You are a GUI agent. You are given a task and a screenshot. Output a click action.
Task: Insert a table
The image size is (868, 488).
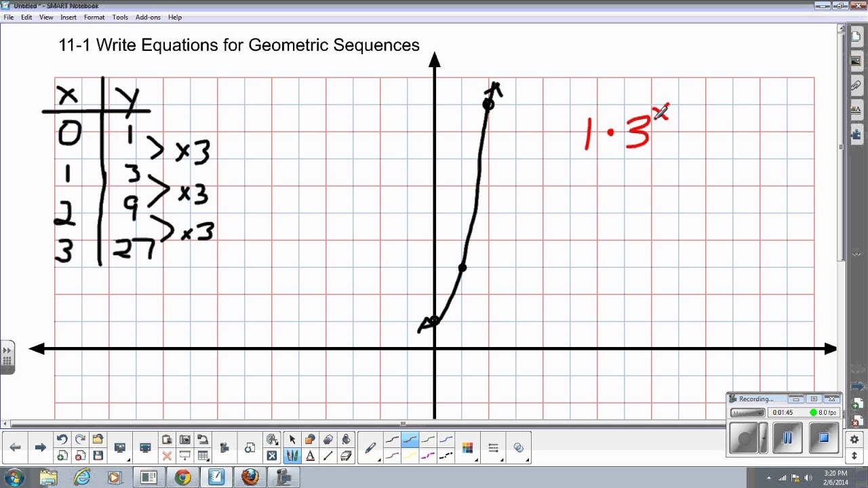tap(202, 455)
